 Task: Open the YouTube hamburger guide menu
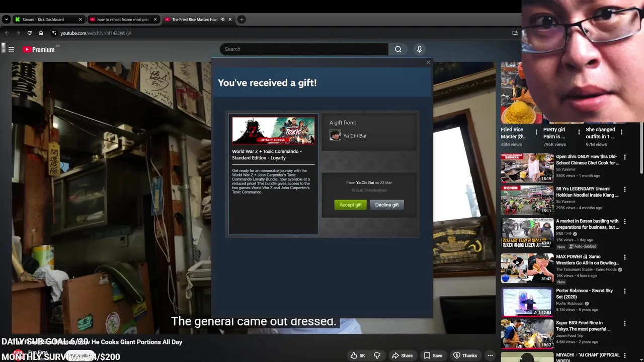coord(11,49)
